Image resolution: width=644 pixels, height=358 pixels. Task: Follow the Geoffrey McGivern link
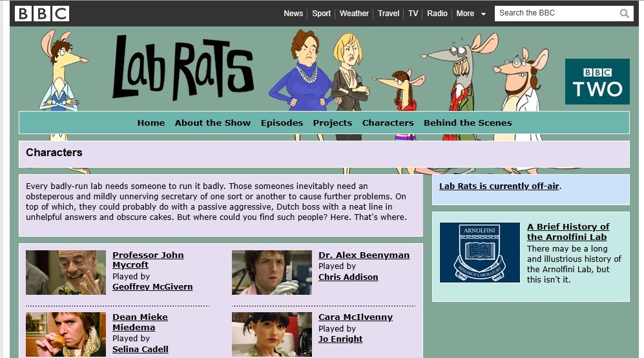(152, 286)
